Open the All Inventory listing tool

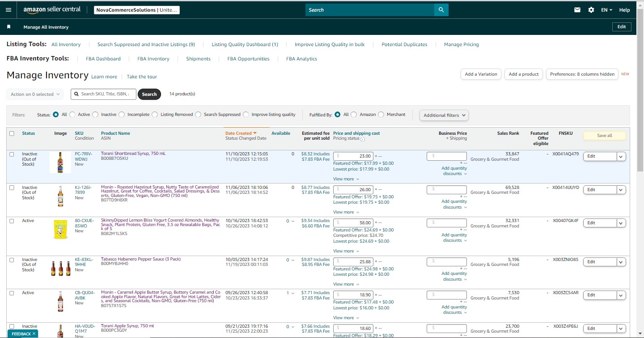pyautogui.click(x=66, y=44)
